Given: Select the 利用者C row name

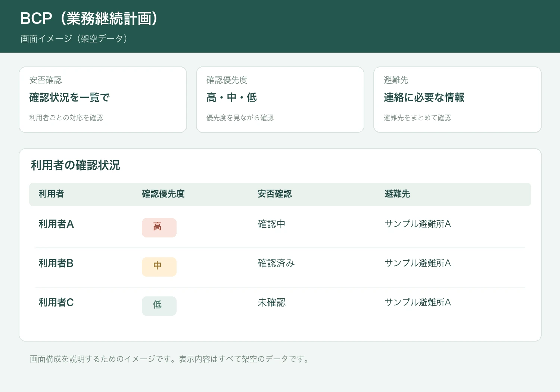Looking at the screenshot, I should coord(56,302).
